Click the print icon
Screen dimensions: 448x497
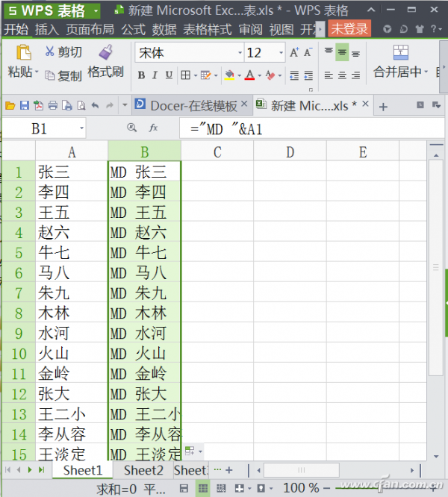(52, 105)
